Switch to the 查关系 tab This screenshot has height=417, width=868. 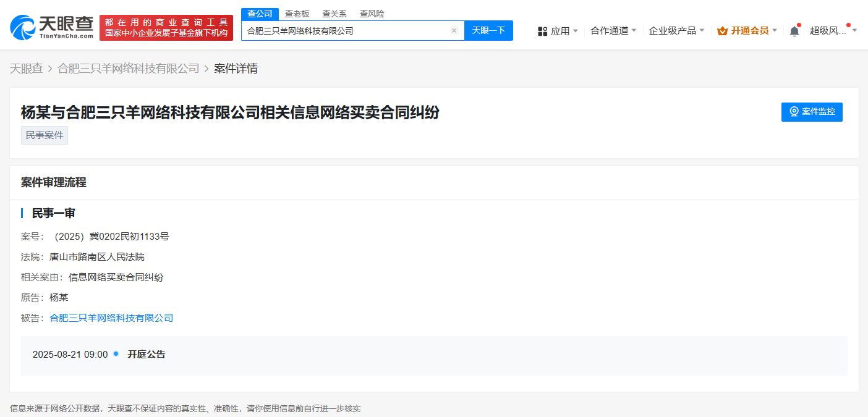pos(334,13)
